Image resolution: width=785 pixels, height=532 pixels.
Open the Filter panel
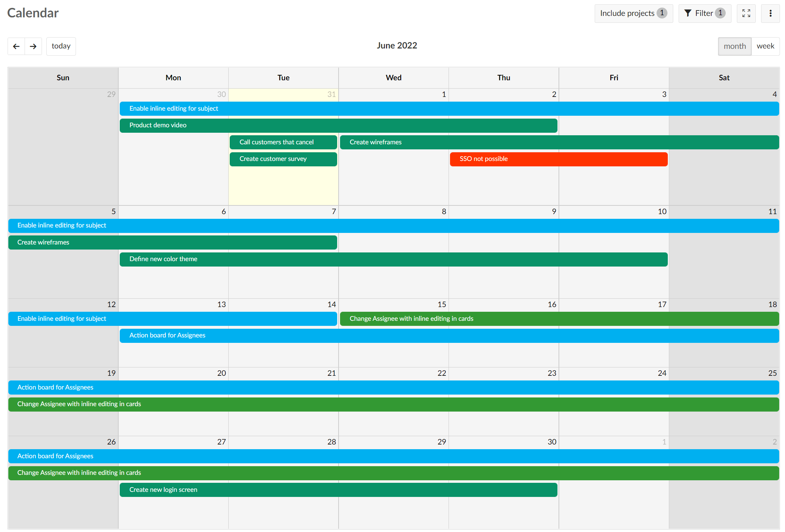(704, 13)
